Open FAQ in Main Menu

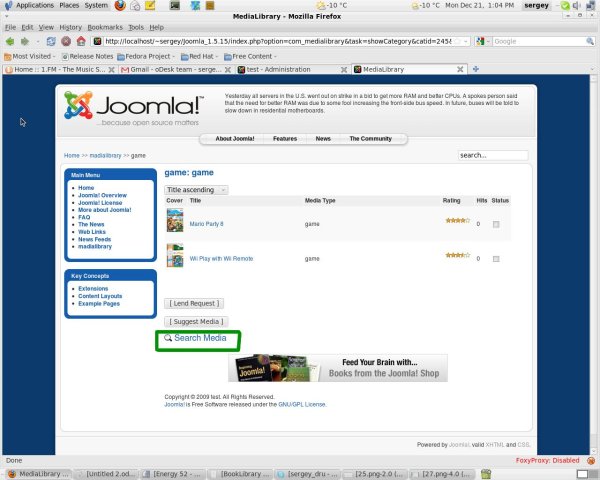click(x=84, y=217)
